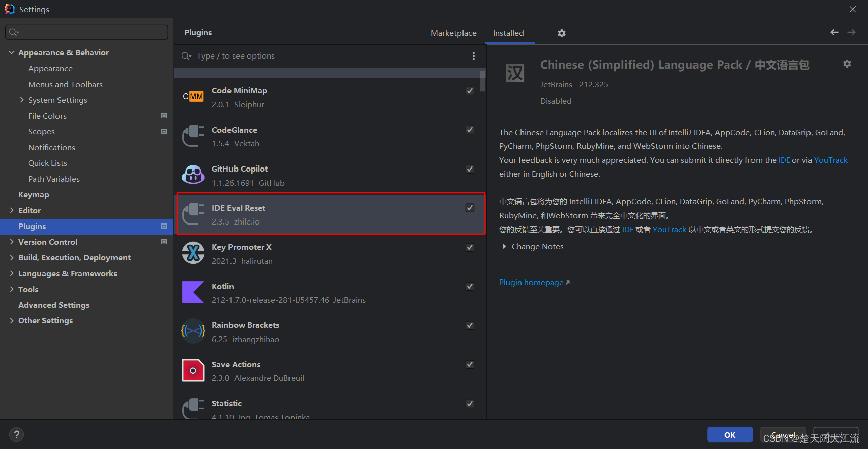Follow the IDE link in Chinese description
This screenshot has width=868, height=449.
[x=628, y=229]
